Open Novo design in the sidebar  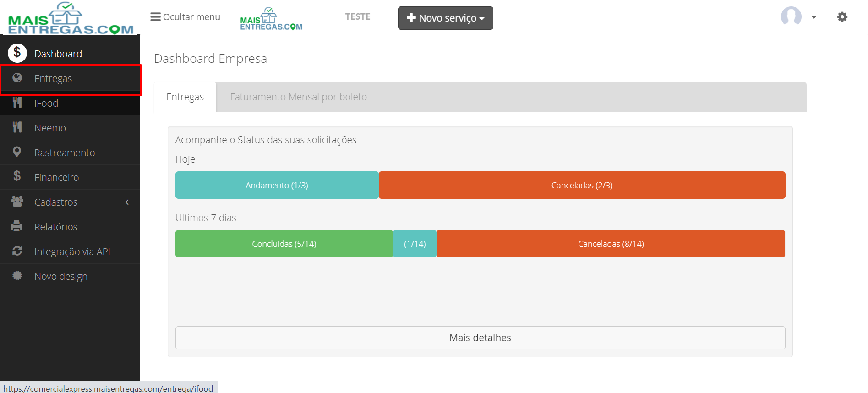70,276
